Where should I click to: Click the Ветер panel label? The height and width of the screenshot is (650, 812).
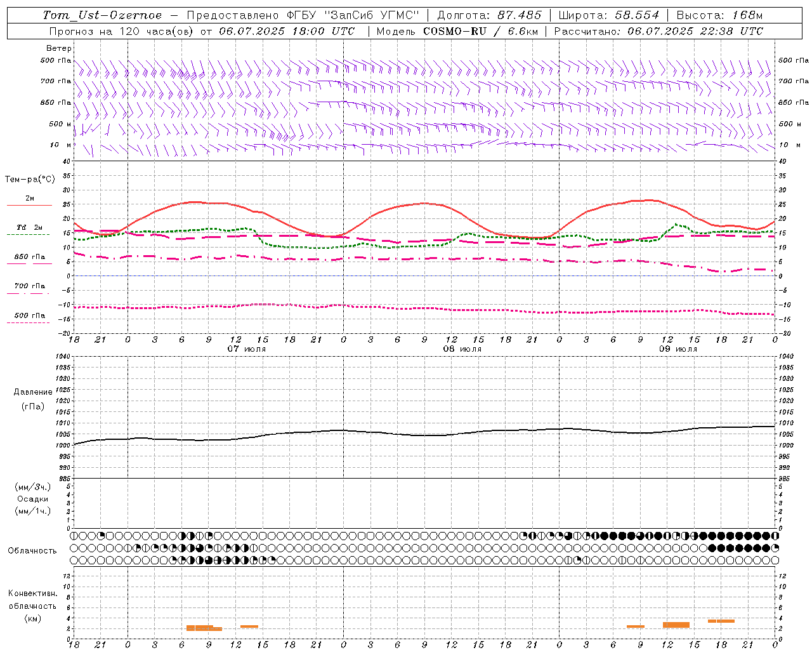[x=58, y=48]
